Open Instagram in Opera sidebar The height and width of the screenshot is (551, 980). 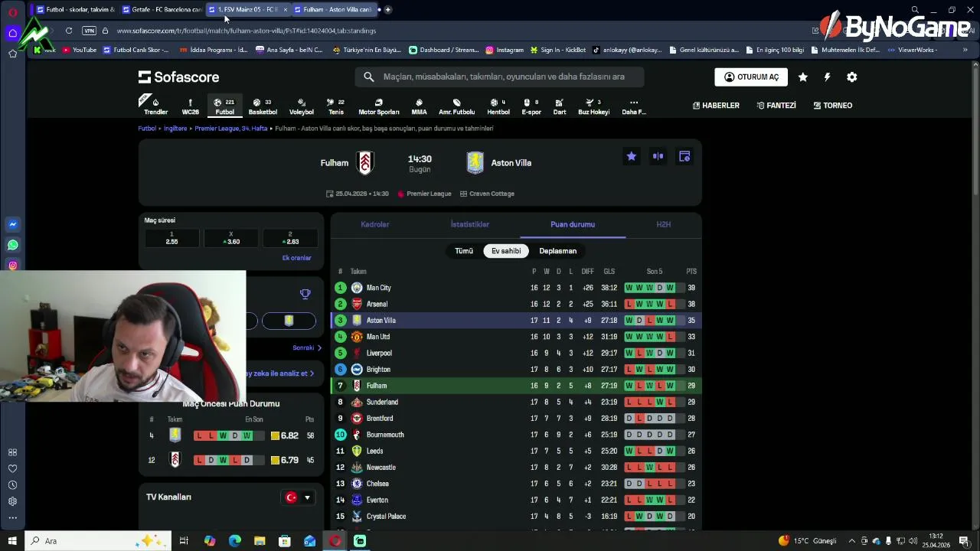point(12,266)
